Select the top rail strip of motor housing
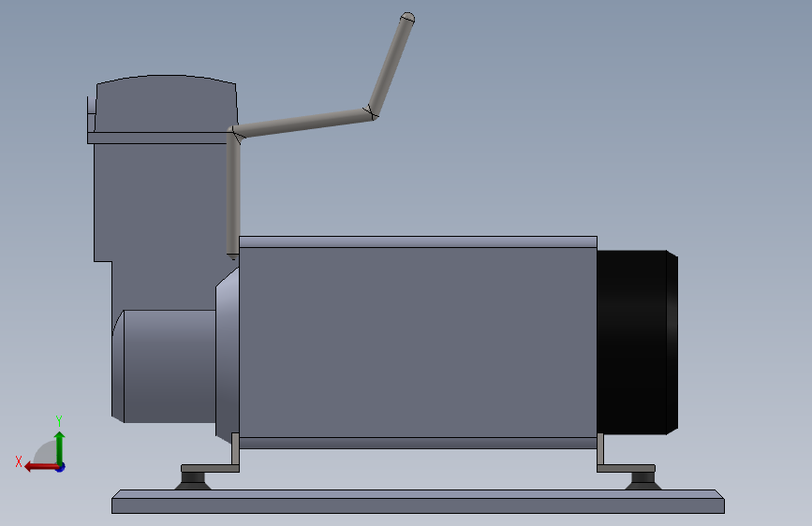The height and width of the screenshot is (526, 812). coord(418,241)
